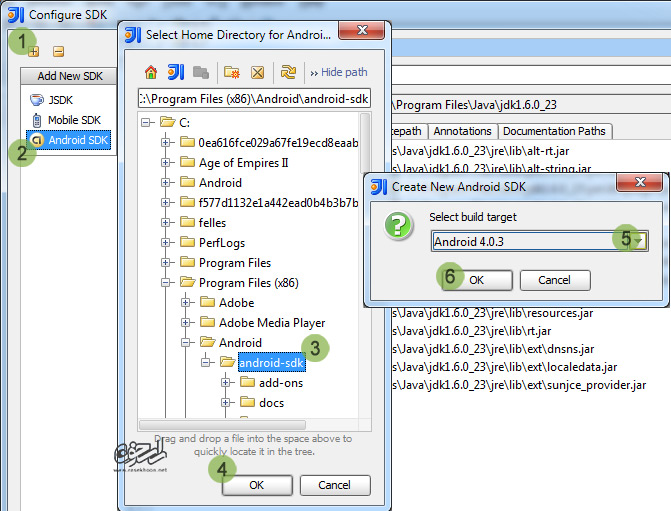Open the Annotations tab
Image resolution: width=671 pixels, height=511 pixels.
462,131
